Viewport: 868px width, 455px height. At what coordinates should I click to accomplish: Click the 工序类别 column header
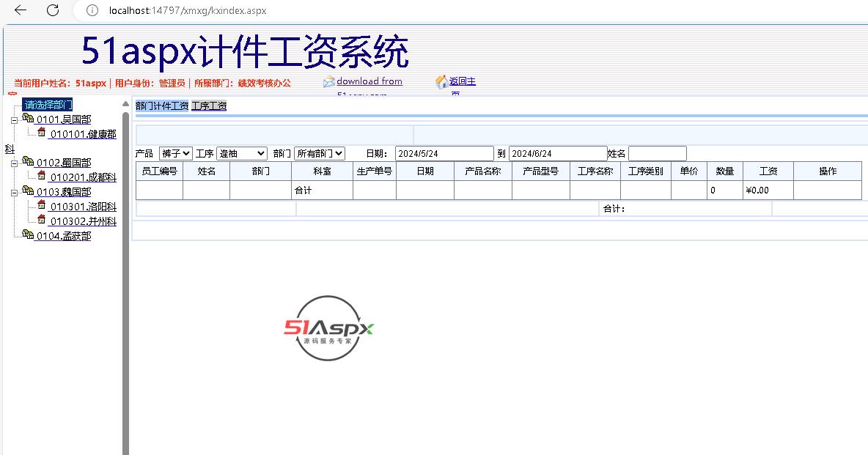pos(646,171)
